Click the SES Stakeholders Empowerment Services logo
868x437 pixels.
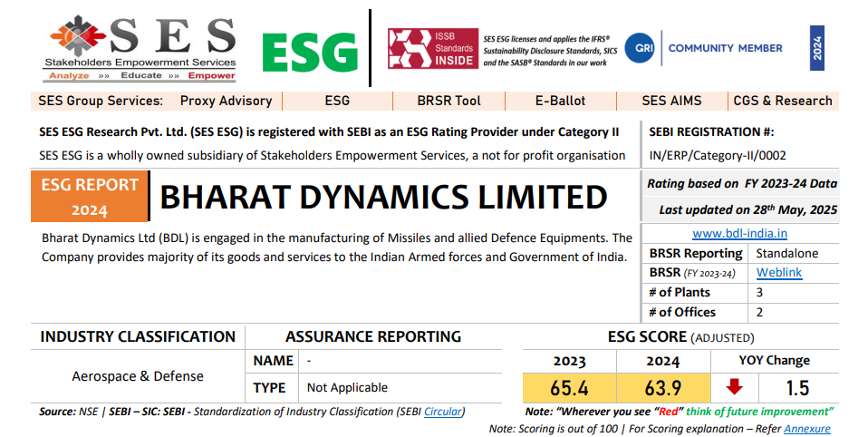pos(142,45)
